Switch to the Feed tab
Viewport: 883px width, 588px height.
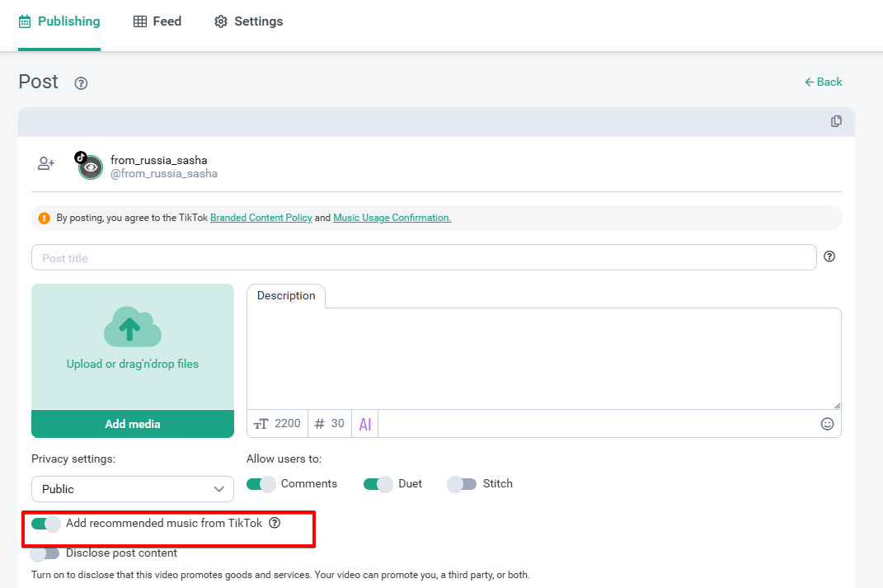click(157, 21)
